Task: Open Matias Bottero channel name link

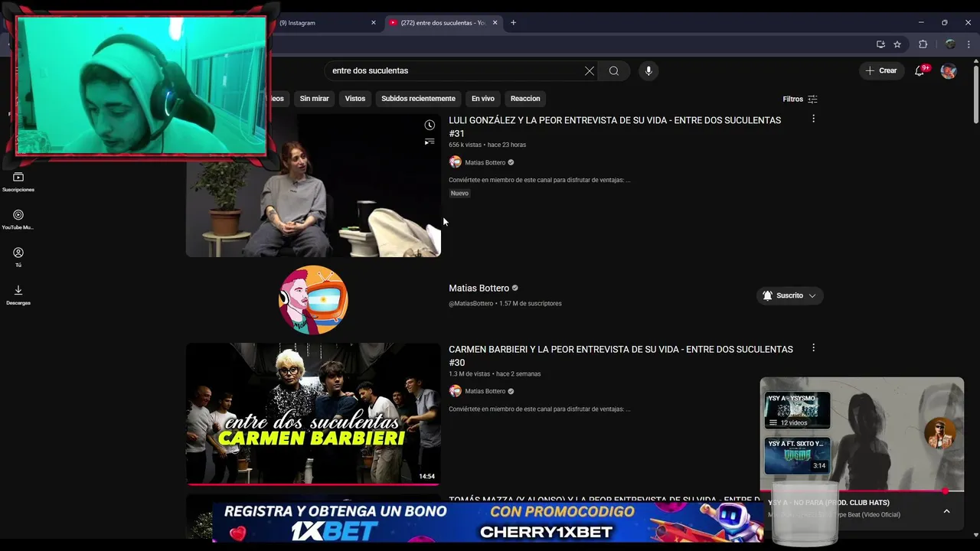Action: [479, 288]
